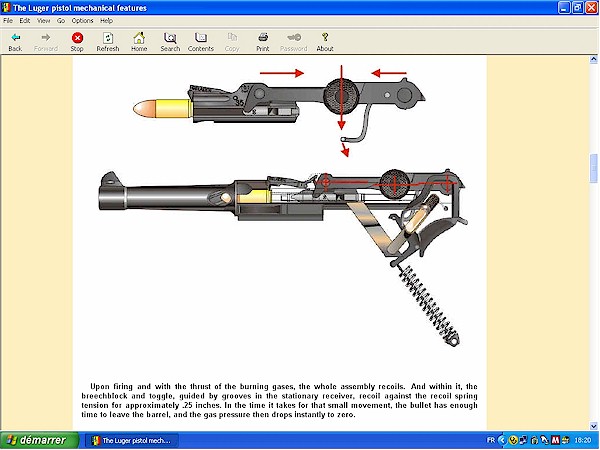Select the Luger pistol taskbar window button
This screenshot has height=450, width=600.
click(x=131, y=440)
